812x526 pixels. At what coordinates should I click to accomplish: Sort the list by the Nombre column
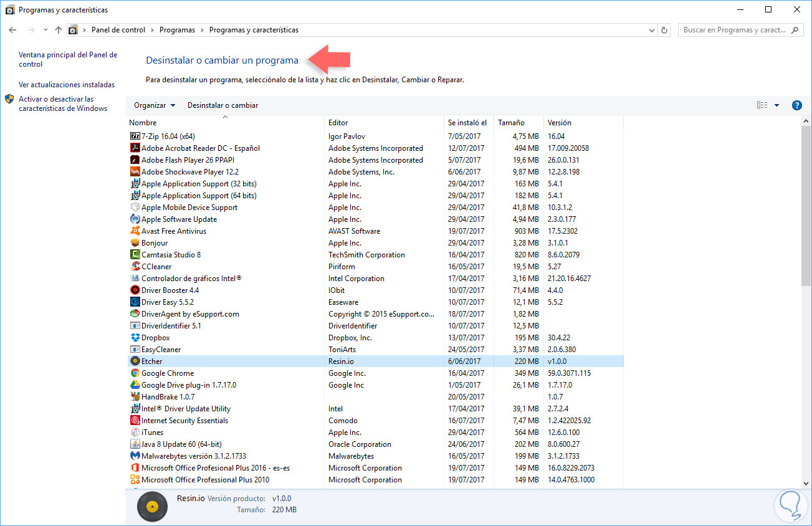pyautogui.click(x=225, y=123)
